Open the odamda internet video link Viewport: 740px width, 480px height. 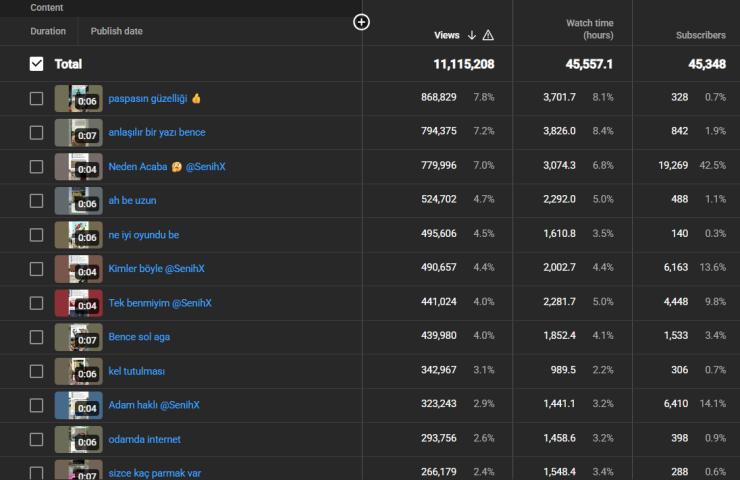coord(144,439)
